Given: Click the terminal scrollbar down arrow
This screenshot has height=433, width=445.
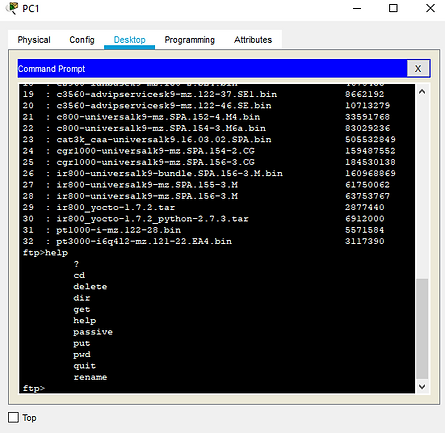Looking at the screenshot, I should pyautogui.click(x=422, y=387).
